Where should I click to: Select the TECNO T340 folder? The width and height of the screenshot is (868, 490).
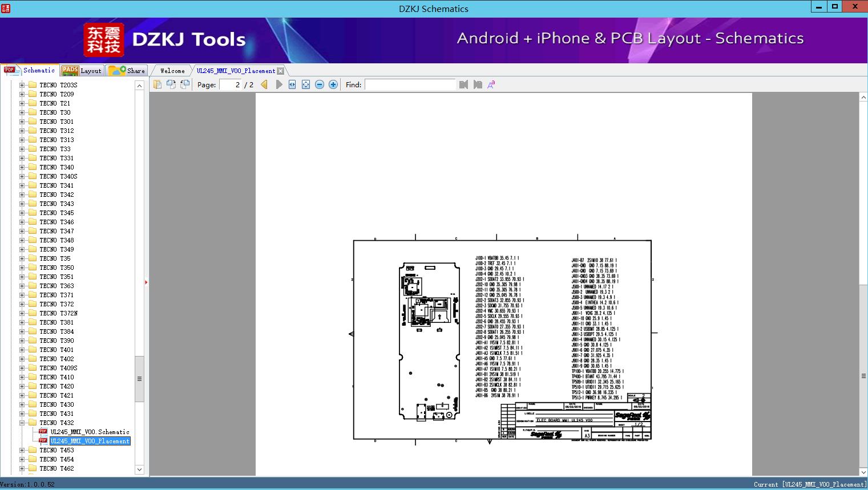[x=56, y=167]
